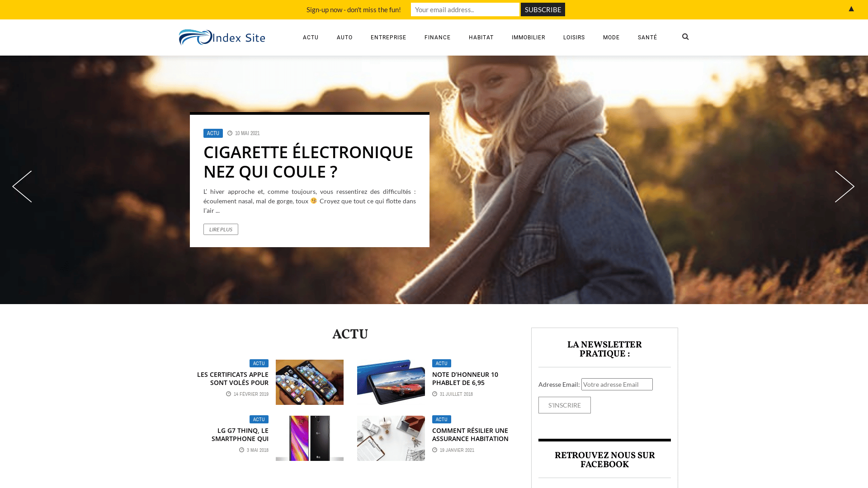Open Comment résilier une assurance habitation article
Image resolution: width=868 pixels, height=488 pixels.
pyautogui.click(x=470, y=435)
